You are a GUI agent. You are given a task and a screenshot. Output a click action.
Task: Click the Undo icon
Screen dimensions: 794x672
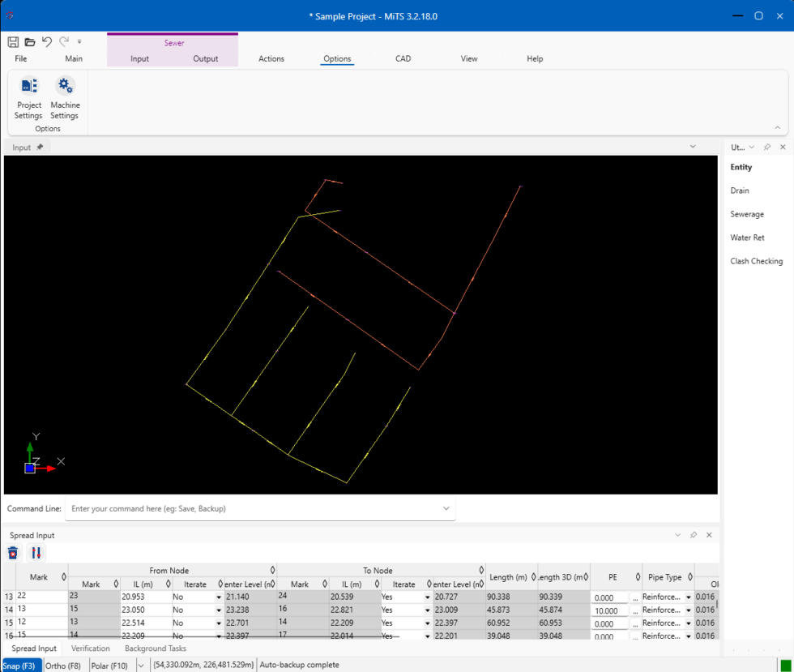point(47,41)
